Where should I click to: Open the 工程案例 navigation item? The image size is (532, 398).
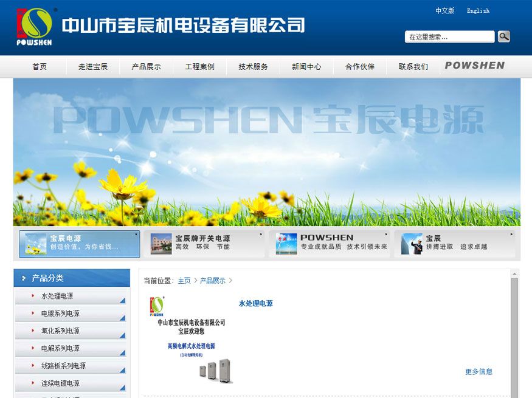point(200,66)
